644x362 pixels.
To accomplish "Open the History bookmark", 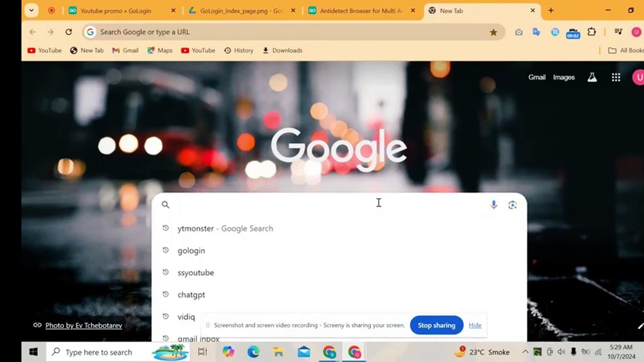I will 238,50.
